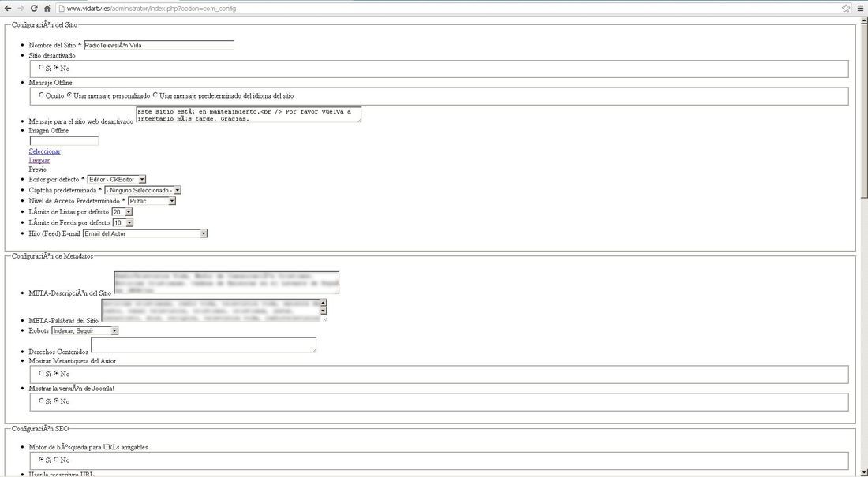
Task: Click the META-Palabras del Sitio textarea
Action: [x=214, y=310]
